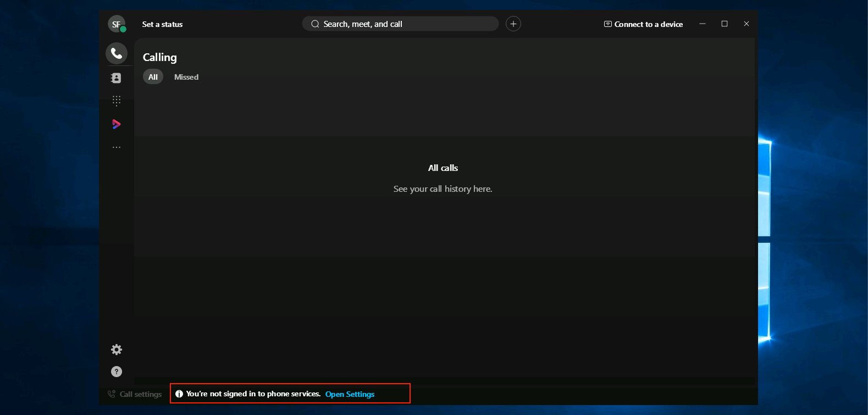Image resolution: width=868 pixels, height=415 pixels.
Task: Open the dial pad grid icon
Action: (x=116, y=101)
